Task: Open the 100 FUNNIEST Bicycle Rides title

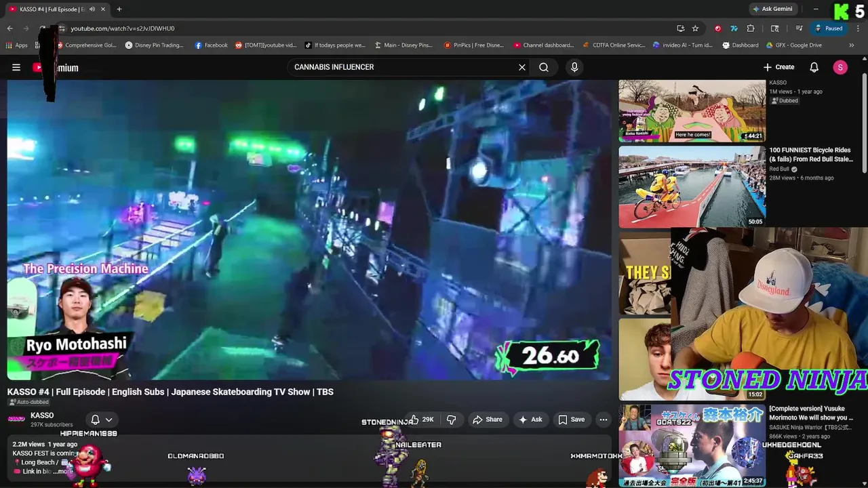Action: (x=811, y=155)
